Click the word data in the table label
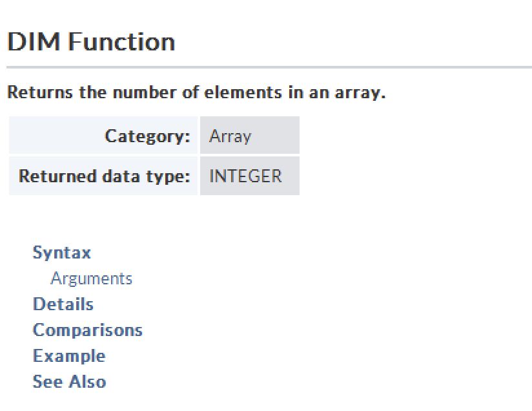 tap(116, 176)
